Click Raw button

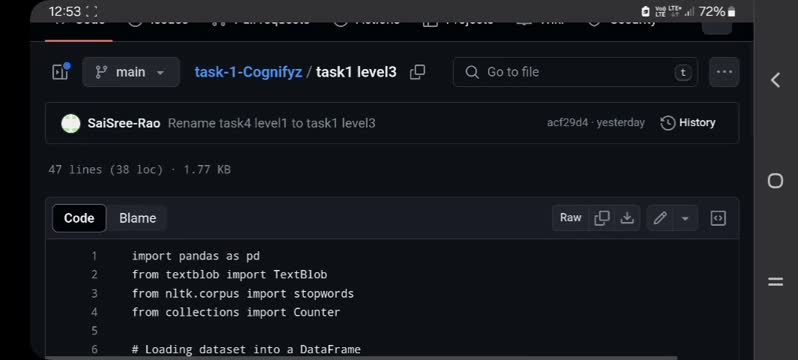(571, 218)
